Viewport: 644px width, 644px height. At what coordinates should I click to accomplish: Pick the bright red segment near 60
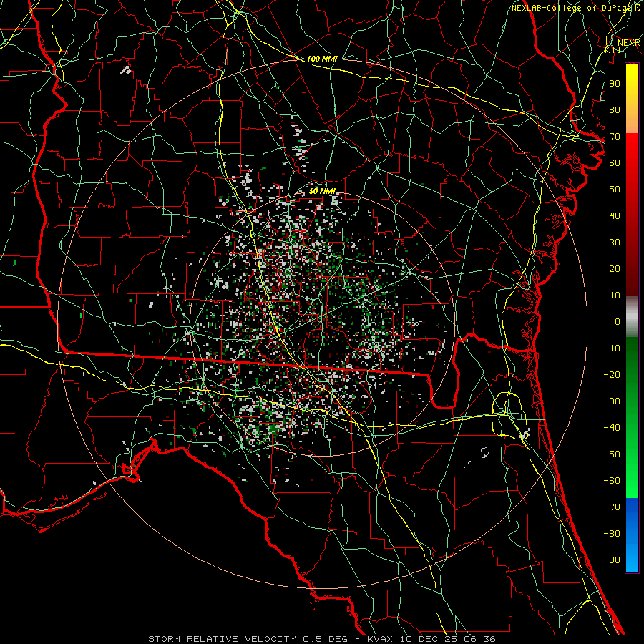point(632,154)
